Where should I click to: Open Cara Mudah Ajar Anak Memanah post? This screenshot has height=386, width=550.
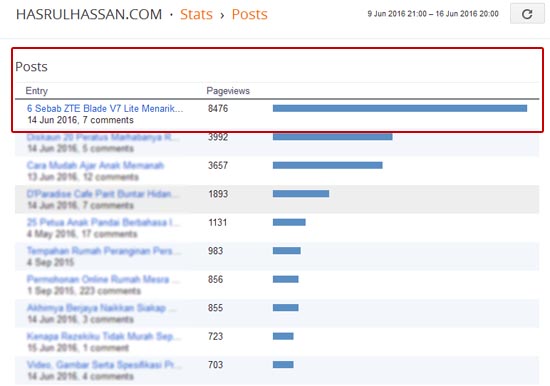95,165
